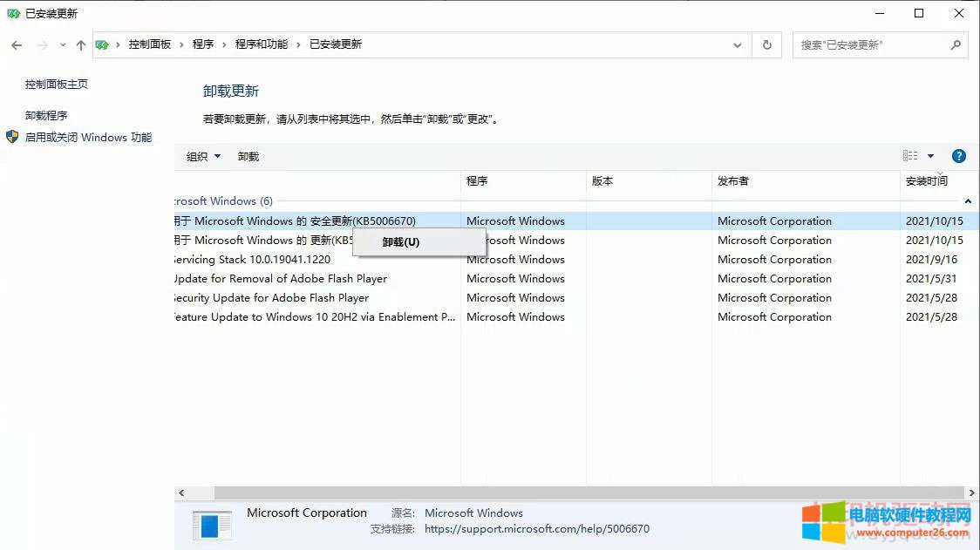Select 程序 breadcrumb

[203, 44]
